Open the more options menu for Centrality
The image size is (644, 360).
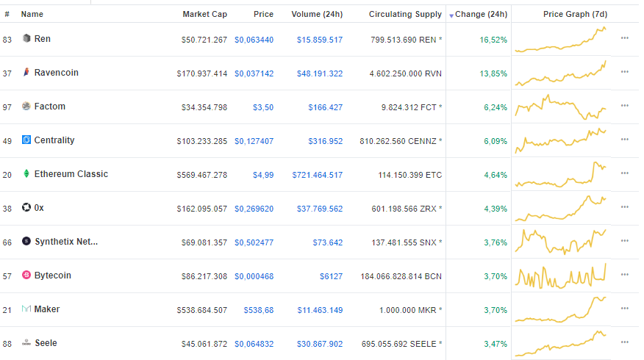click(x=625, y=140)
